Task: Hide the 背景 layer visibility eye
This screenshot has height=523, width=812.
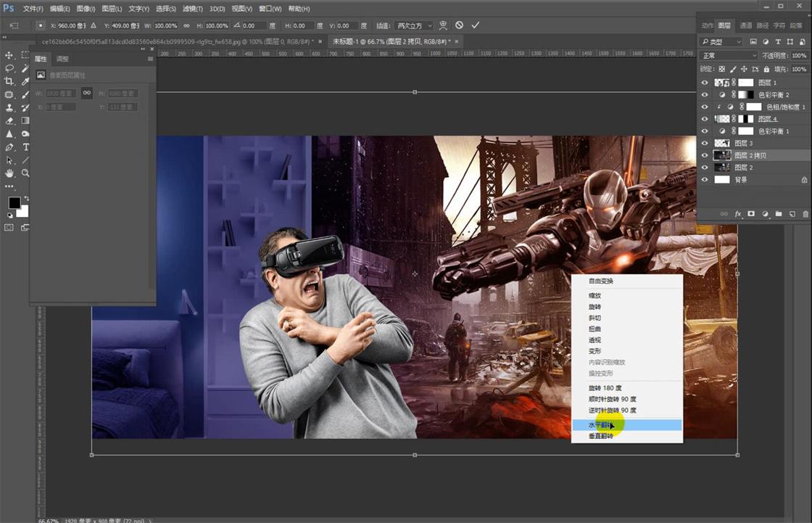Action: point(705,180)
